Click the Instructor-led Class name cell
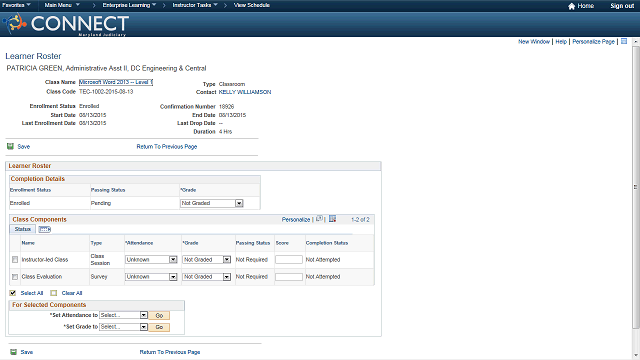 click(45, 260)
